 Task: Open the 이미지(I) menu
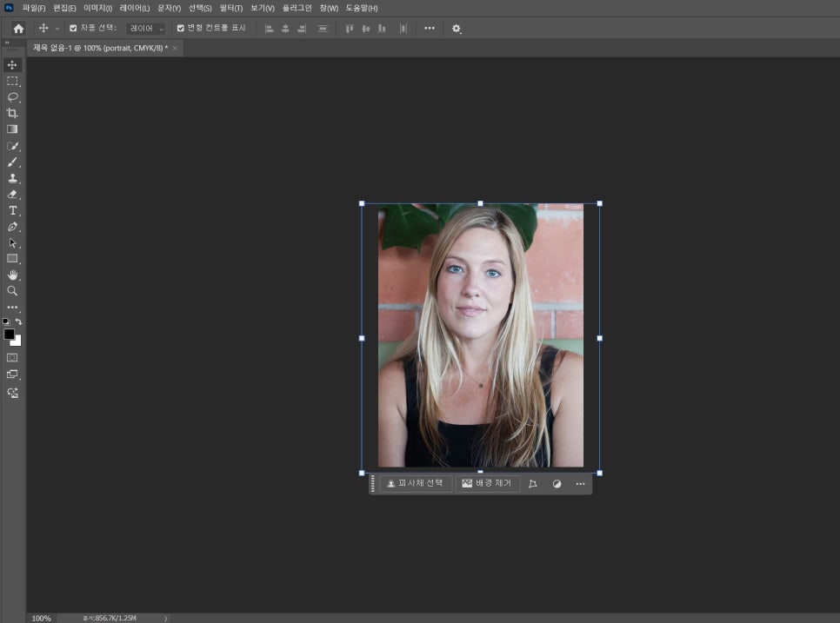[x=97, y=8]
